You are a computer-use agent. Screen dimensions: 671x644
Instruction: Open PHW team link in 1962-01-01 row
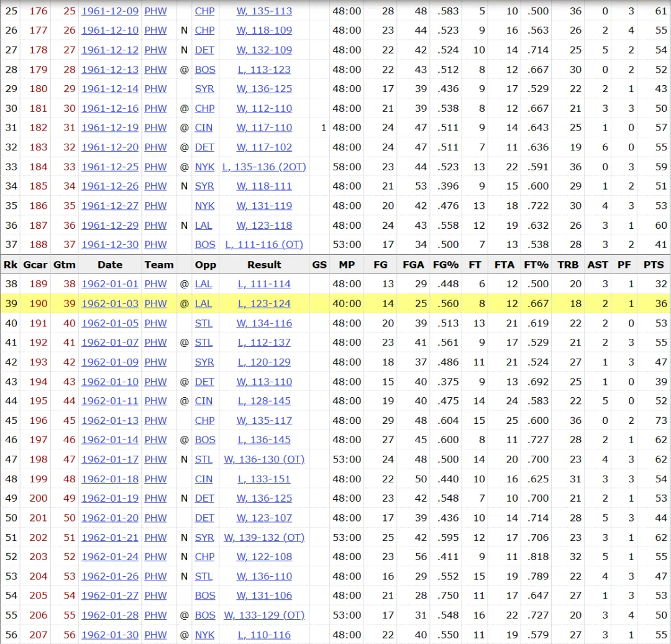pos(155,284)
